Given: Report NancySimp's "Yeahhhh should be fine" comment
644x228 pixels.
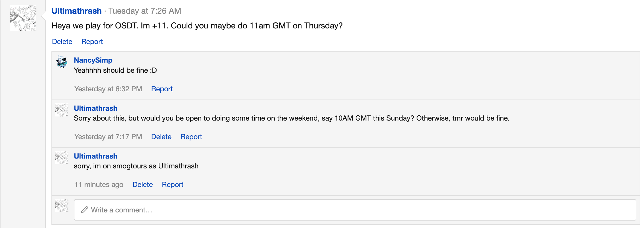Looking at the screenshot, I should click(162, 89).
